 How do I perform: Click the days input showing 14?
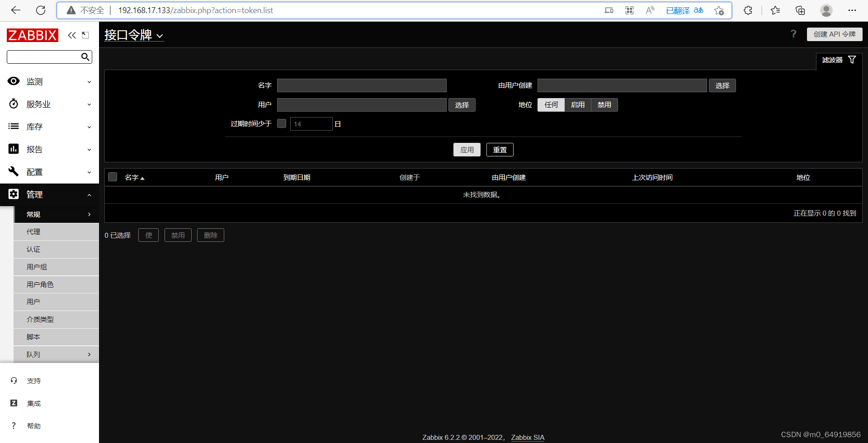pos(311,124)
